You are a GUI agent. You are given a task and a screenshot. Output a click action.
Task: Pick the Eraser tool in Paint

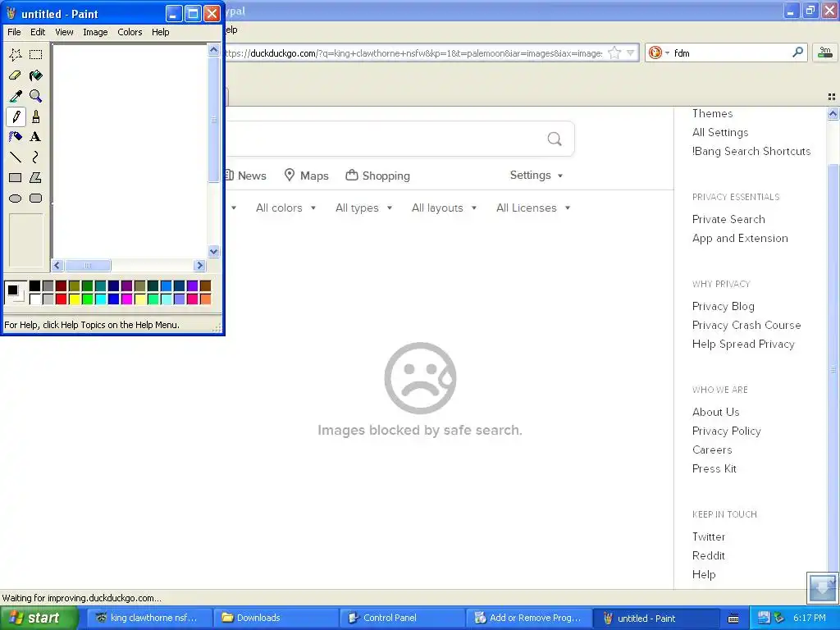point(16,75)
